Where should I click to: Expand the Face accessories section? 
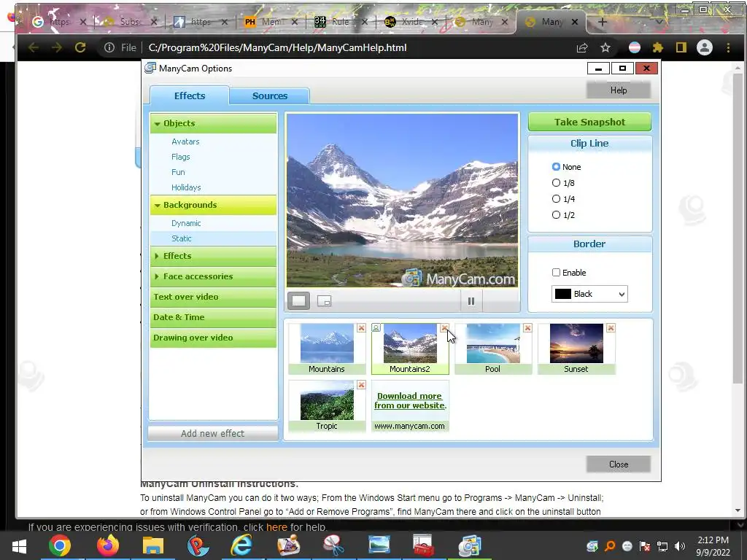[x=214, y=276]
